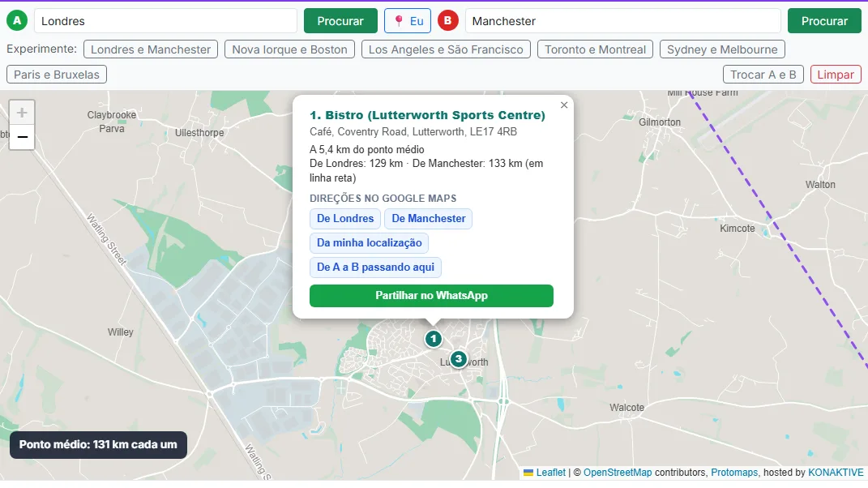Swap points with Trocar A e B
The width and height of the screenshot is (868, 488).
coord(763,75)
